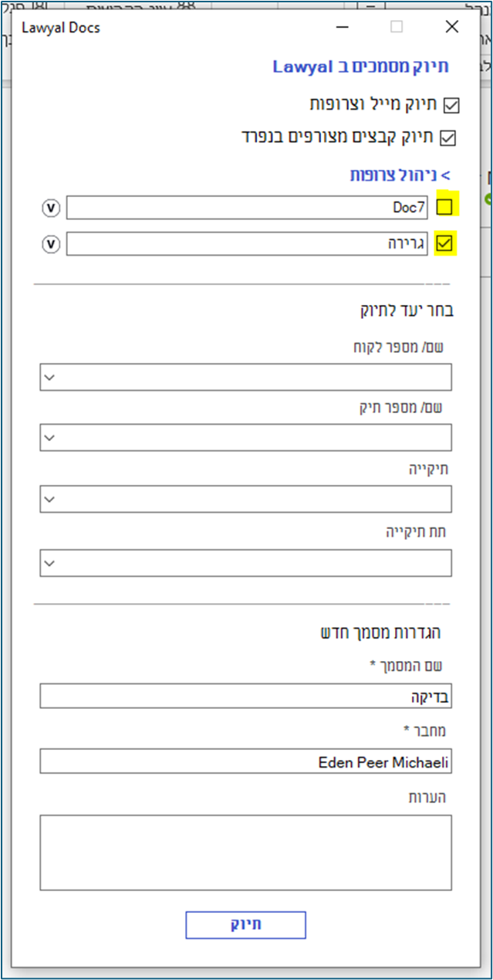Click the מחבר author field

(x=245, y=761)
